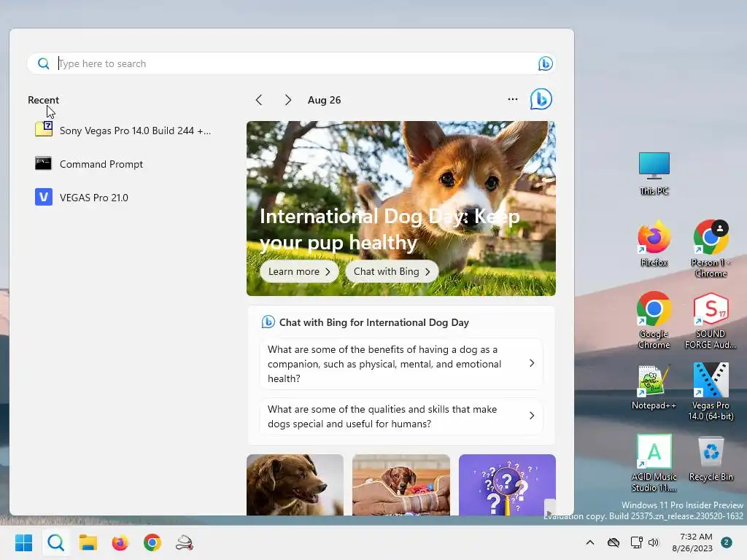Click the cloud sync-off tray icon

tap(613, 542)
